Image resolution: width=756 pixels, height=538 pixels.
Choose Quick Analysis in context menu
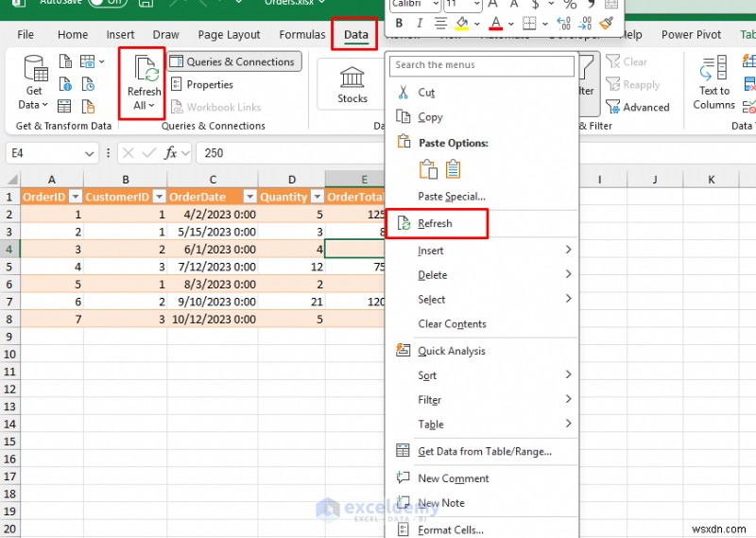tap(482, 351)
